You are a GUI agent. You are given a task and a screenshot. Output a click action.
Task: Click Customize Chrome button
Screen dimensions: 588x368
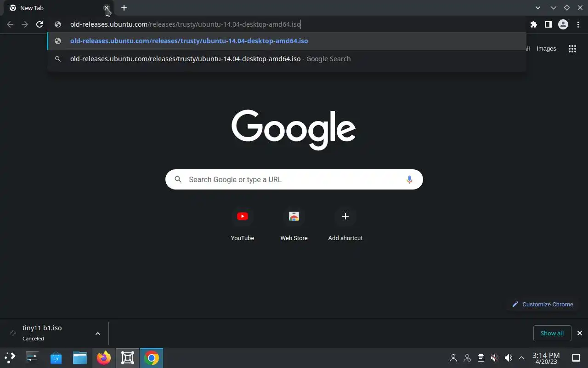click(x=543, y=304)
